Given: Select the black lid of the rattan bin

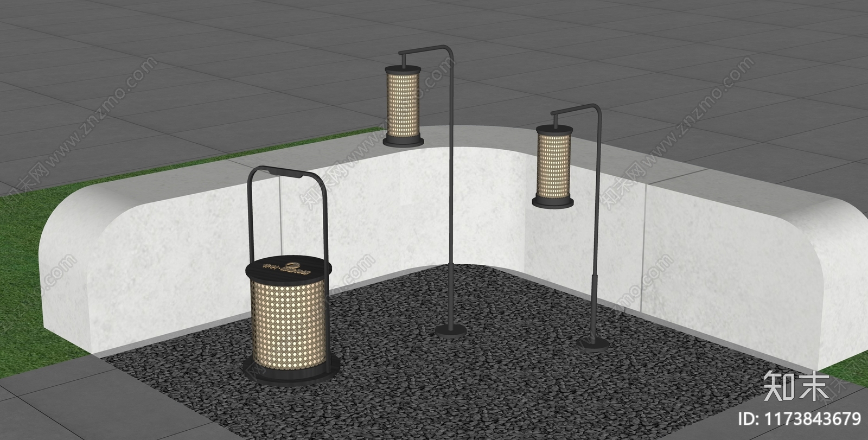Looking at the screenshot, I should pyautogui.click(x=288, y=269).
